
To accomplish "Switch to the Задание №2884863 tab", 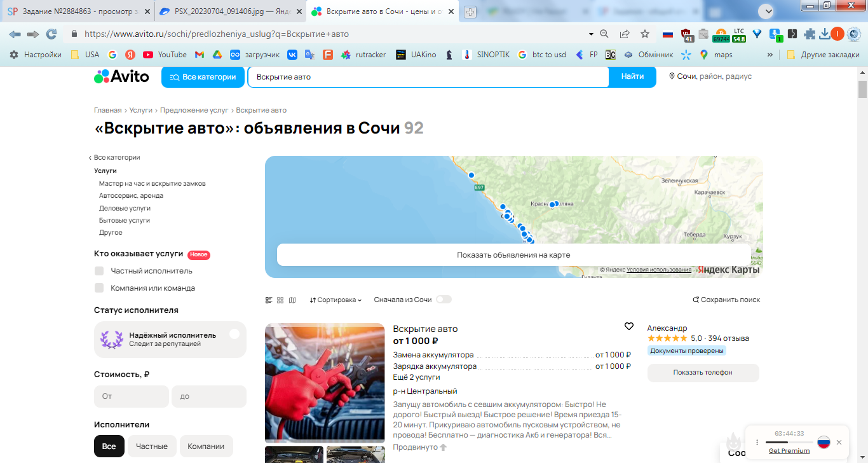I will pyautogui.click(x=78, y=11).
